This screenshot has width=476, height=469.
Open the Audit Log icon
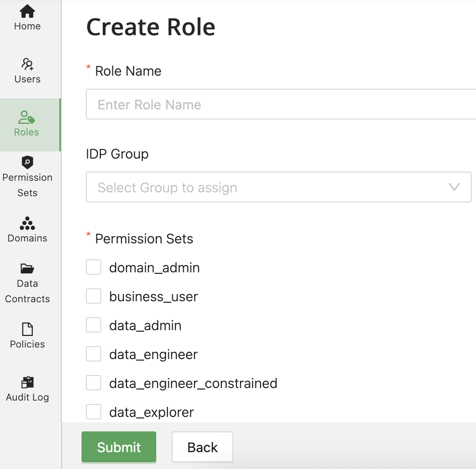point(27,382)
